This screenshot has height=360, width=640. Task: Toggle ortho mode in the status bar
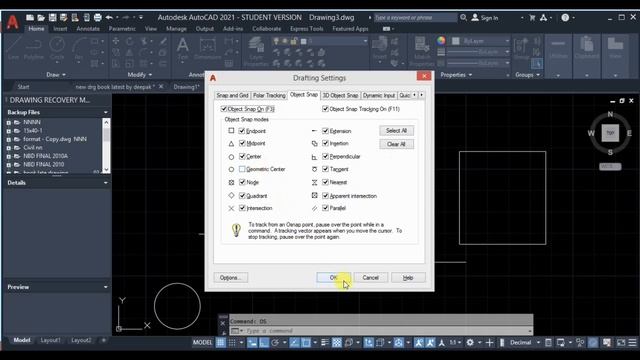pos(264,342)
